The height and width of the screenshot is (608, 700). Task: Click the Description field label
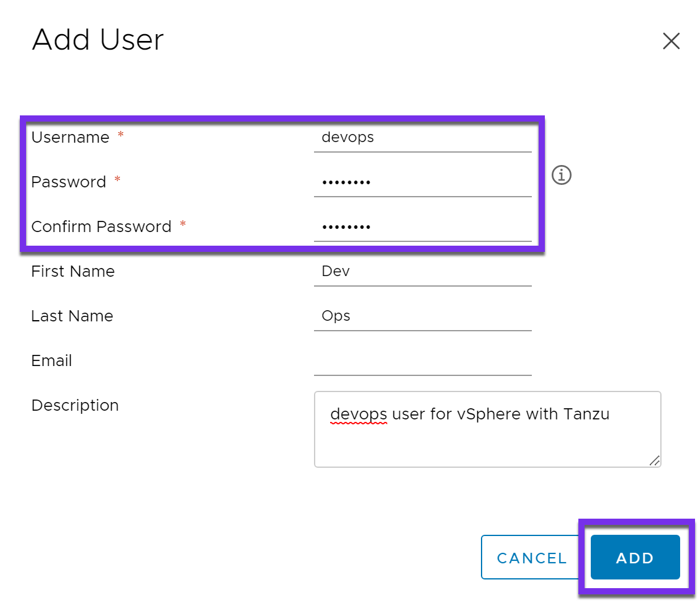pyautogui.click(x=74, y=405)
